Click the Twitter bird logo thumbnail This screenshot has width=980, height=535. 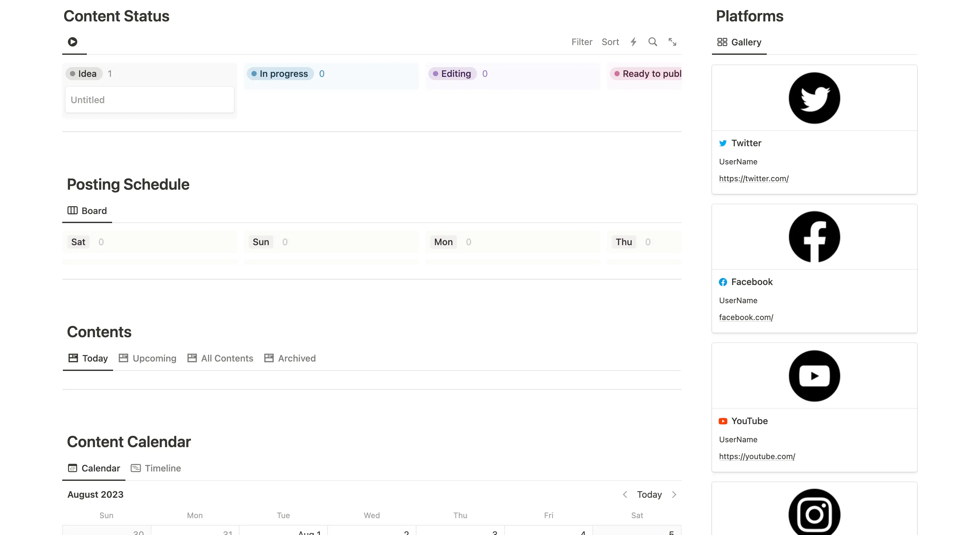tap(814, 97)
